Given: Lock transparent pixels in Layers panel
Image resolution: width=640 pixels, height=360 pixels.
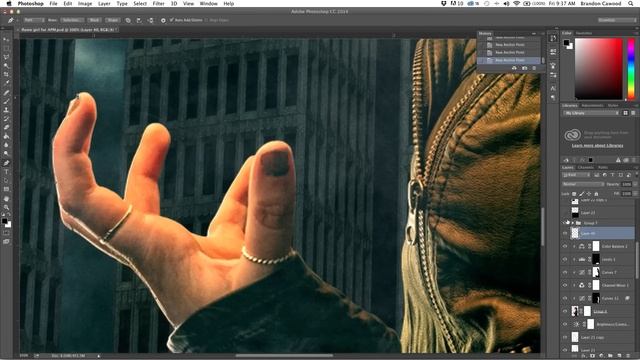Looking at the screenshot, I should (x=574, y=194).
